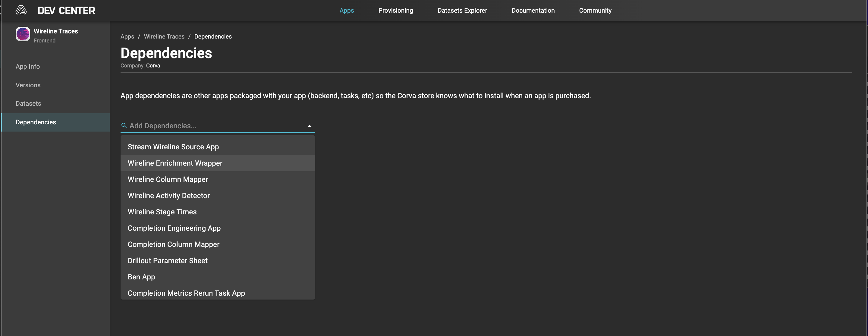This screenshot has height=336, width=868.
Task: Select Versions in sidebar
Action: [55, 85]
